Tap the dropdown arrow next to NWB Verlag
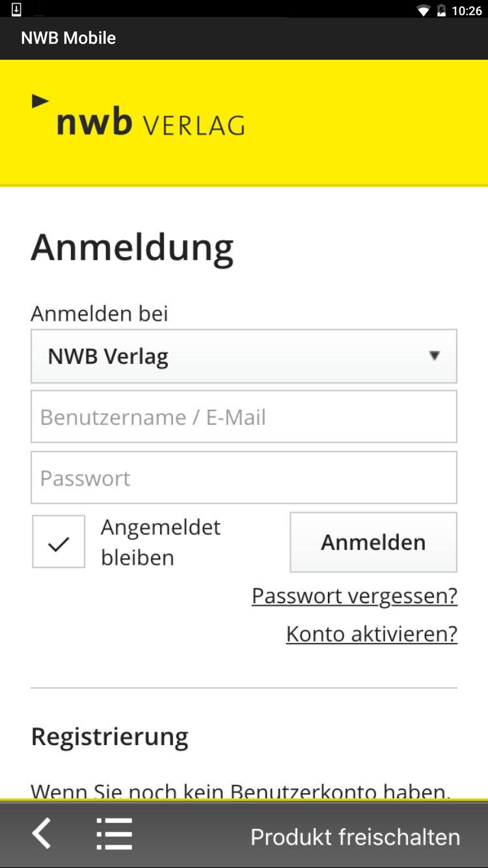 (435, 356)
